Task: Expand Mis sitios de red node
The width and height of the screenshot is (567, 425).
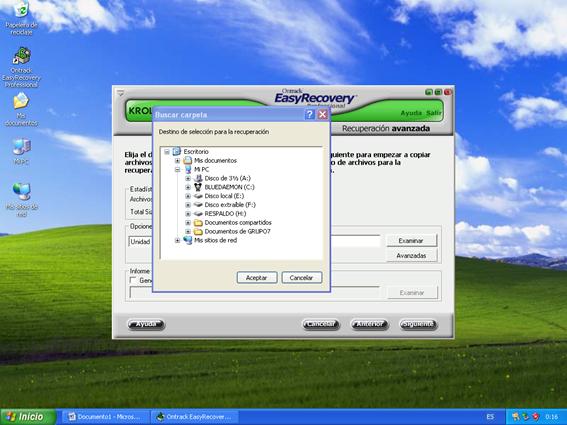Action: click(x=177, y=240)
